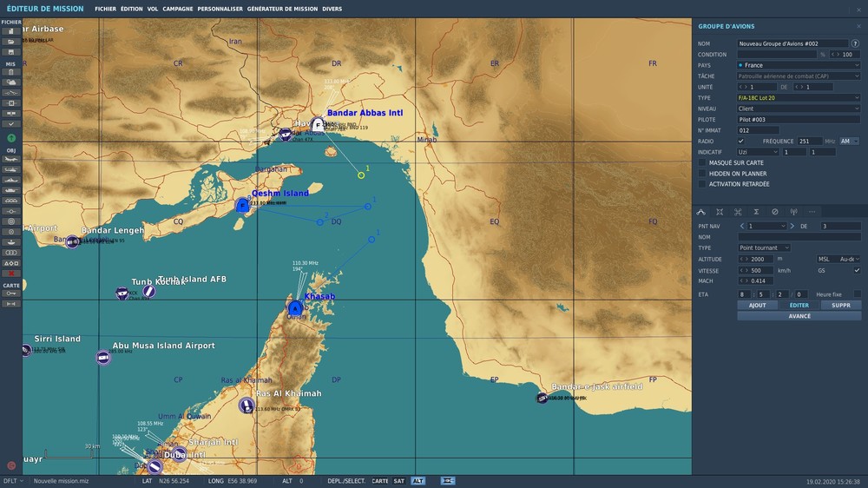Open the PNT NAV waypoint number dropdown
The height and width of the screenshot is (488, 868).
pyautogui.click(x=766, y=226)
